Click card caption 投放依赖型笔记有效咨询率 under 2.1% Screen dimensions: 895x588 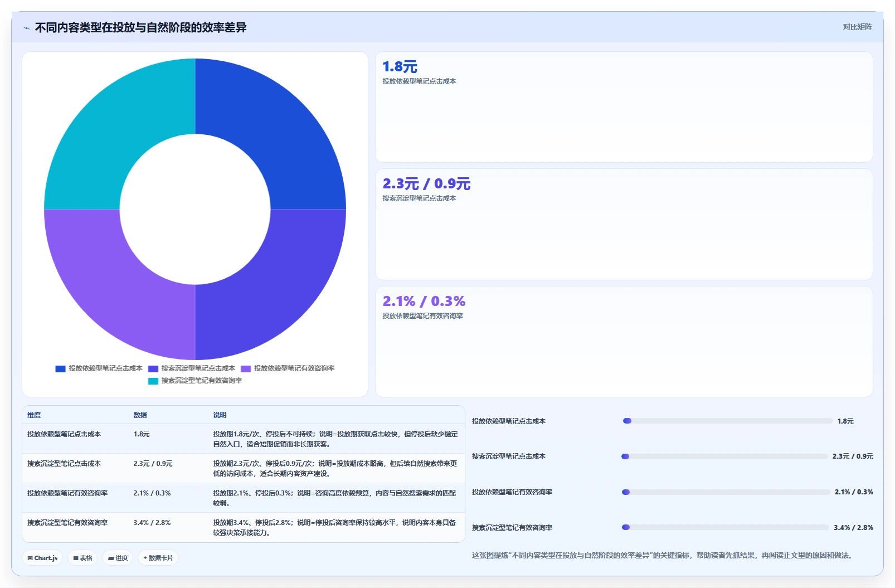[x=422, y=316]
